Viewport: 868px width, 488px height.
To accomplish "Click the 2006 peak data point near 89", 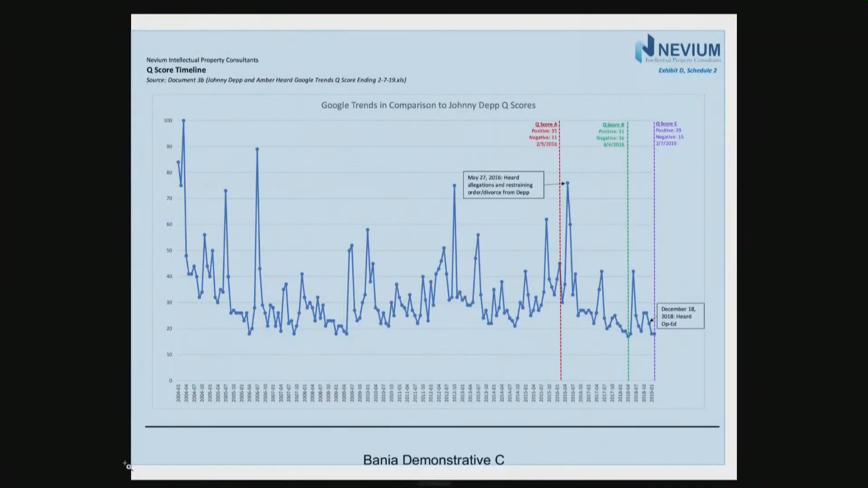I will (257, 149).
